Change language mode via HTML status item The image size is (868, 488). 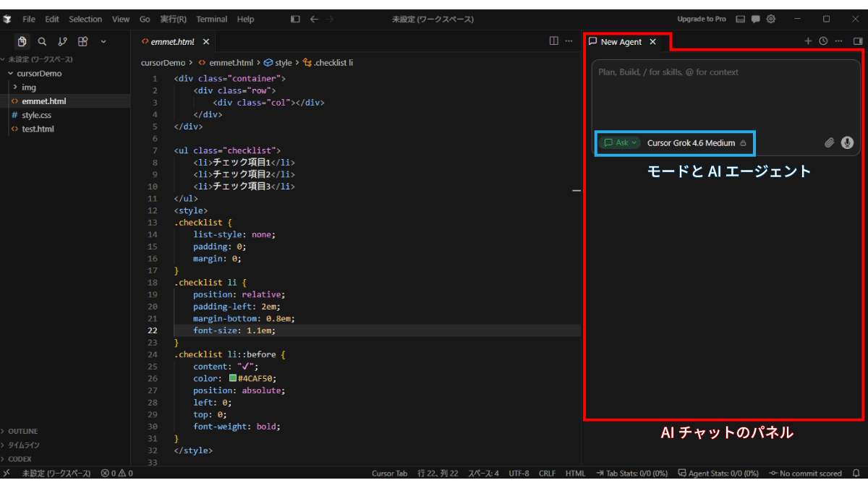click(576, 474)
